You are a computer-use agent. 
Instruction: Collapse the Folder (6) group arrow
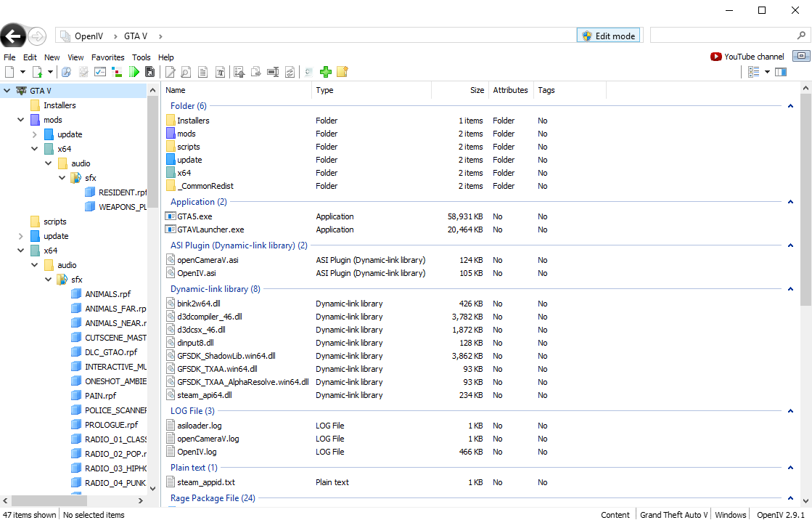pyautogui.click(x=790, y=106)
